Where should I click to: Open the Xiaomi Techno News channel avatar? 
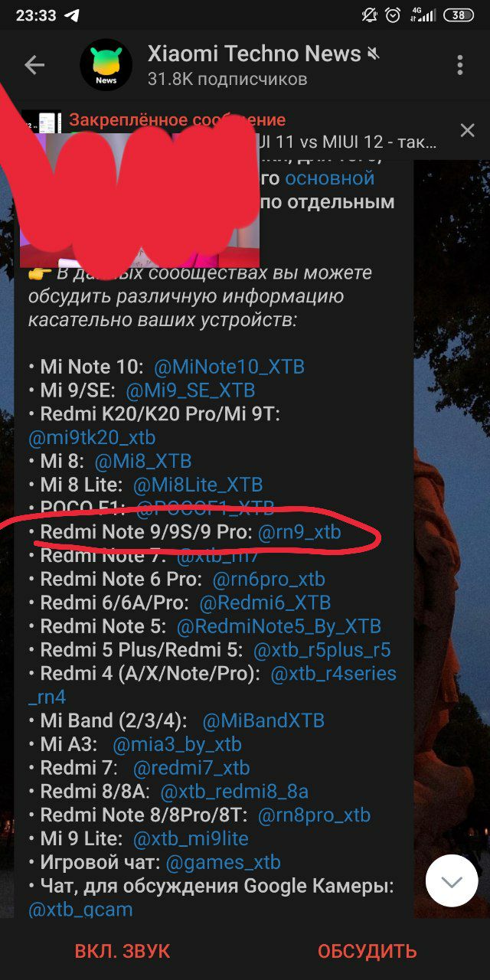point(106,65)
